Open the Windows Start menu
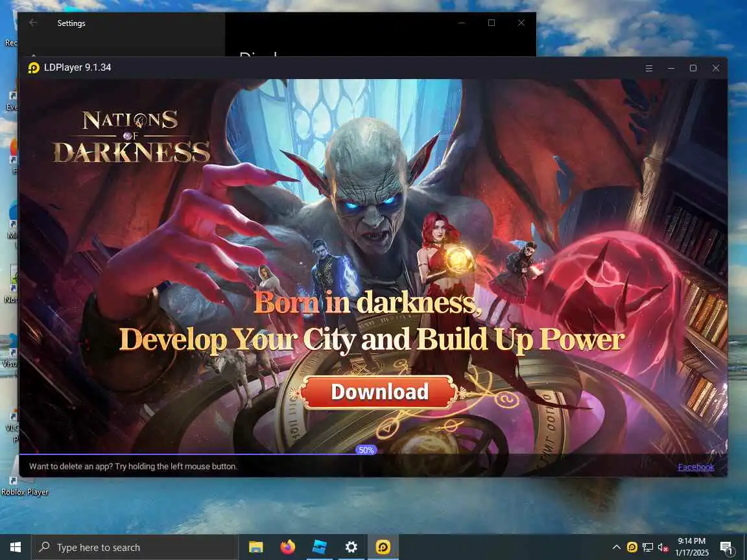The image size is (747, 560). click(16, 547)
